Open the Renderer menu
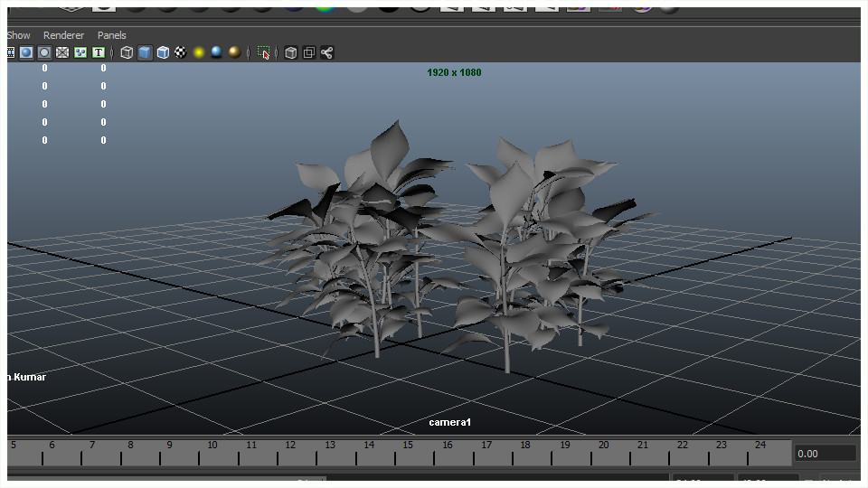 [x=63, y=35]
